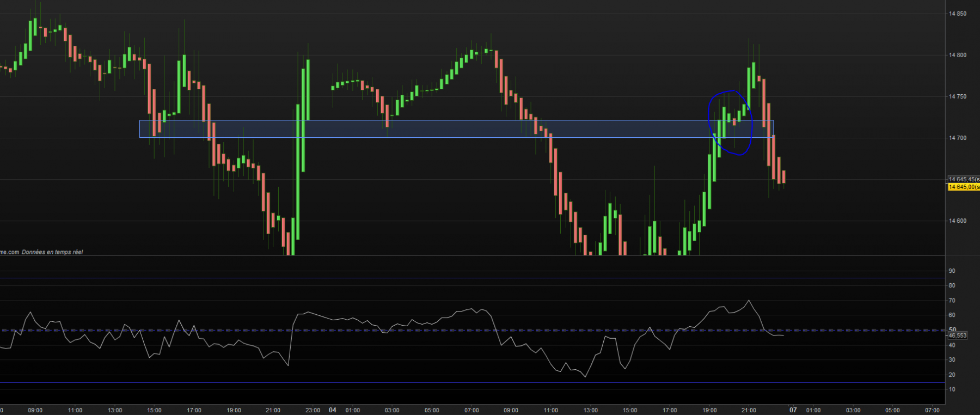This screenshot has width=980, height=415.
Task: Select the dashed 50 midline in RSI panel
Action: [473, 330]
